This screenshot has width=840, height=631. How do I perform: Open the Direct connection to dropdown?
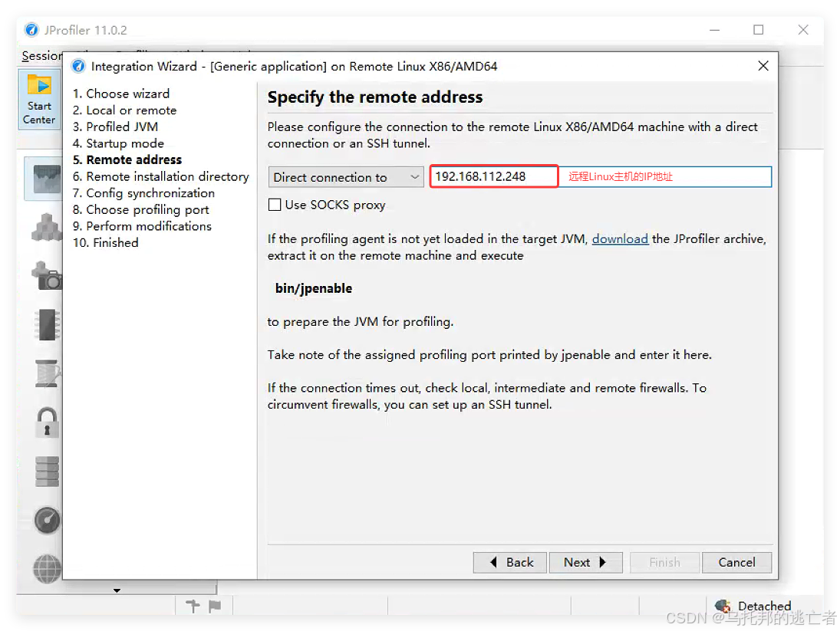(x=346, y=176)
